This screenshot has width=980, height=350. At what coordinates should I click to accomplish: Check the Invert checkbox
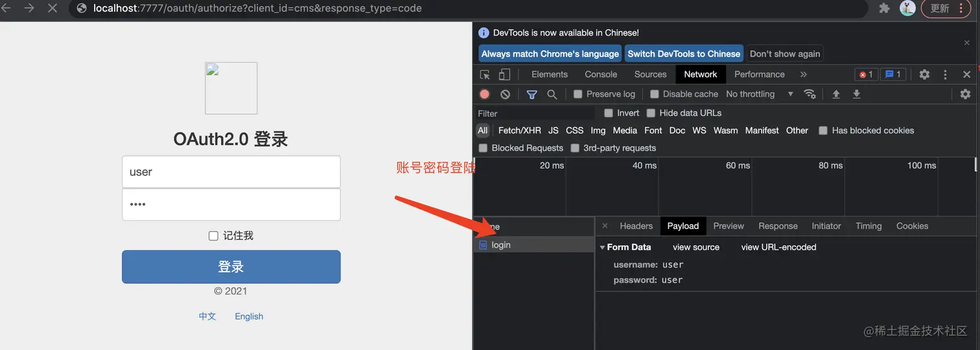609,113
